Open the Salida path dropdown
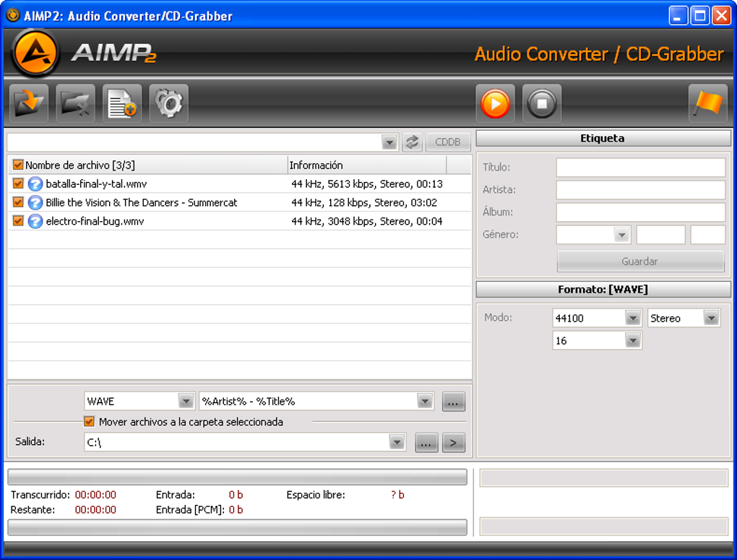Image resolution: width=737 pixels, height=560 pixels. tap(397, 442)
